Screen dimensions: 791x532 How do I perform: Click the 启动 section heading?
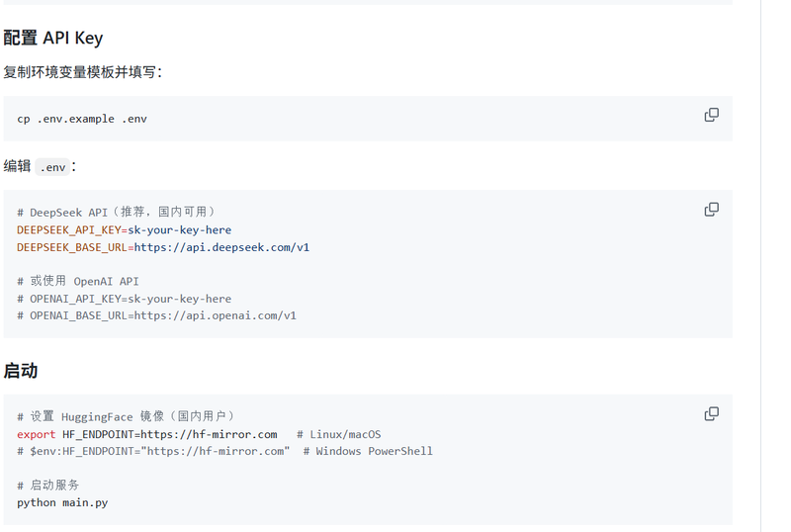pyautogui.click(x=21, y=371)
